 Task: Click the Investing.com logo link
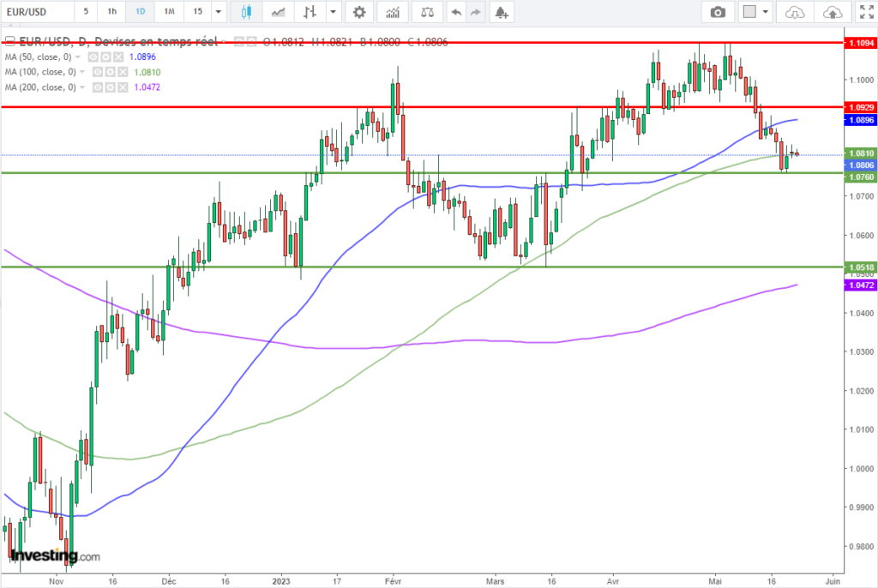pos(56,556)
